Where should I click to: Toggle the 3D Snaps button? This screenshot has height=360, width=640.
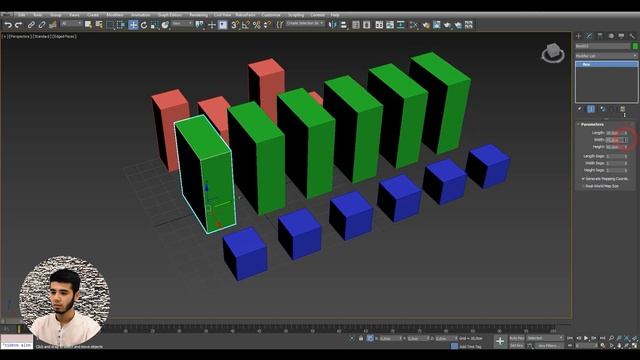pyautogui.click(x=235, y=25)
